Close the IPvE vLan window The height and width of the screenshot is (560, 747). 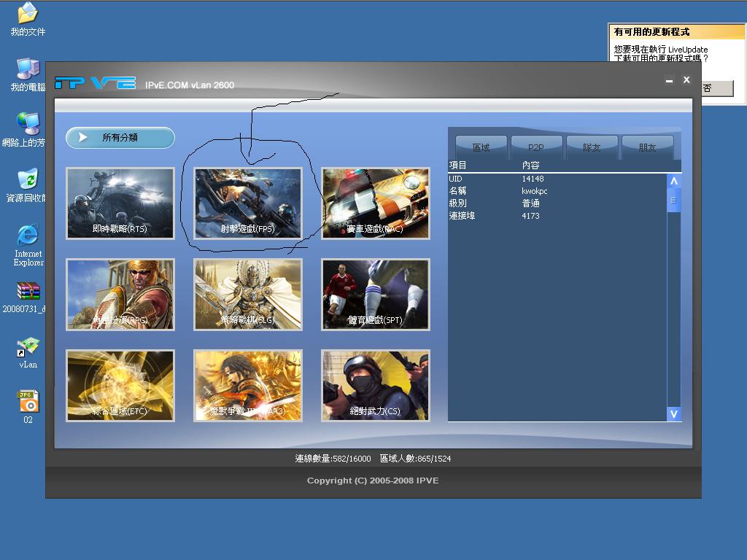(x=686, y=80)
